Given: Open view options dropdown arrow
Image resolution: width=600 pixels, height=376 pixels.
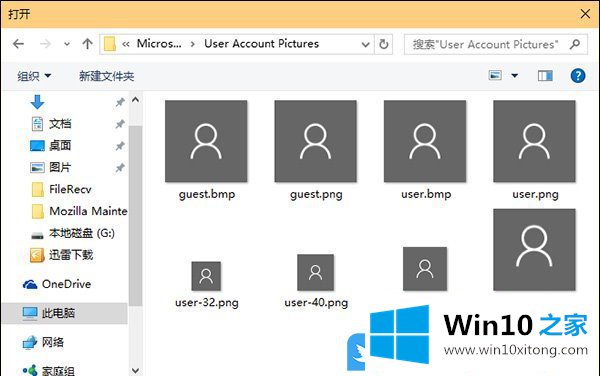Looking at the screenshot, I should tap(515, 76).
